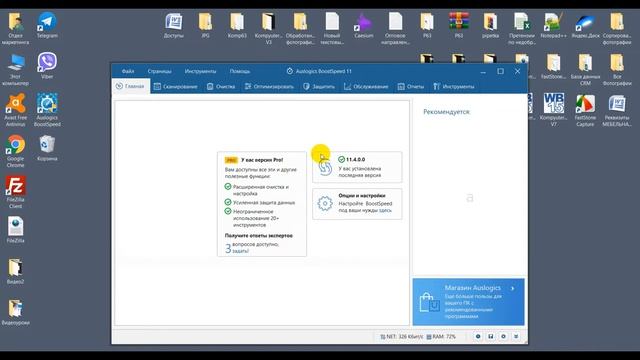Select the Яндекс.Диск desktop shortcut
640x360 pixels.
(585, 24)
